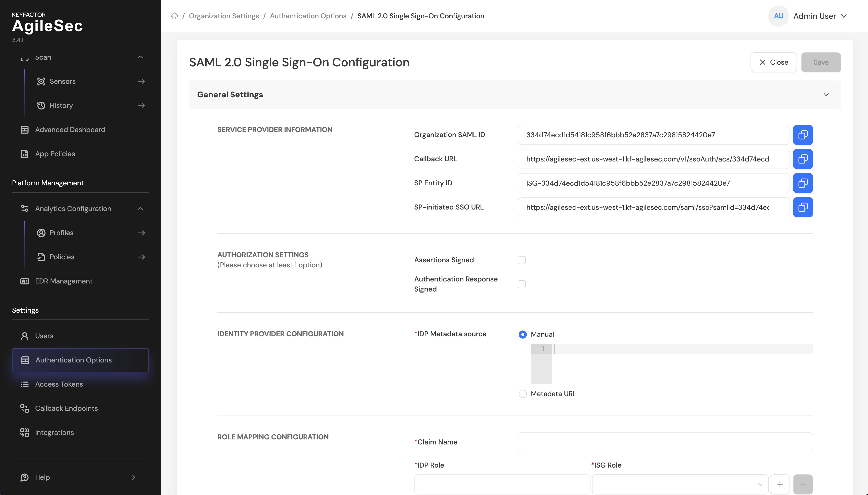Open the Advanced Dashboard

pos(70,130)
